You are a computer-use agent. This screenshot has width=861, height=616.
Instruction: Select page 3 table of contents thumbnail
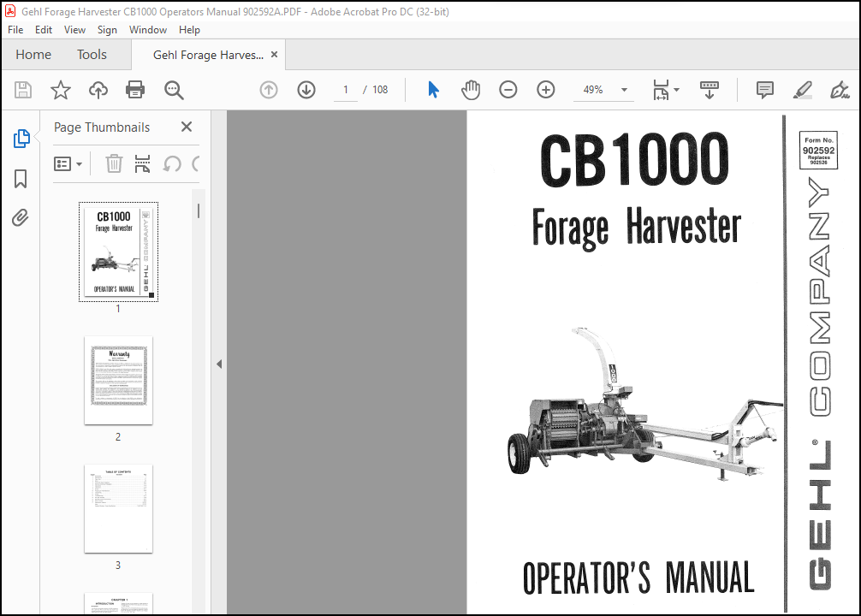point(119,509)
